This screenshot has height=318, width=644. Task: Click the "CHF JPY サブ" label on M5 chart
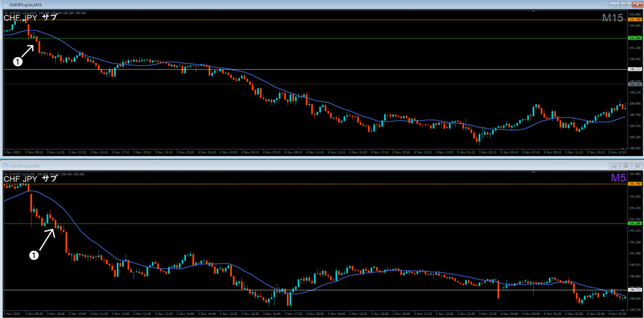30,179
